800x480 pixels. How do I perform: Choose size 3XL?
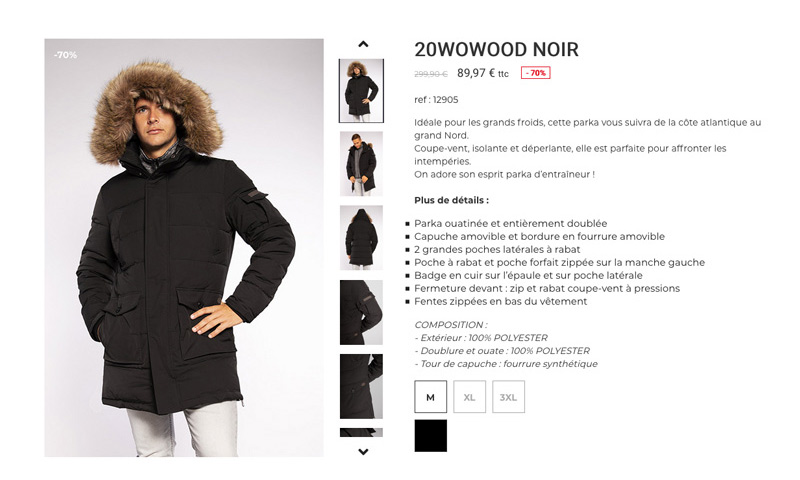(508, 397)
